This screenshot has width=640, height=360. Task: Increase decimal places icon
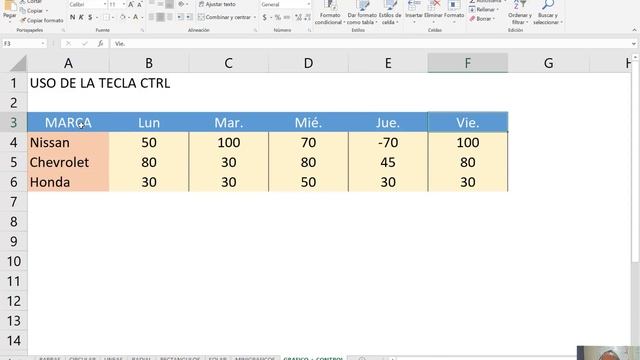tap(298, 17)
